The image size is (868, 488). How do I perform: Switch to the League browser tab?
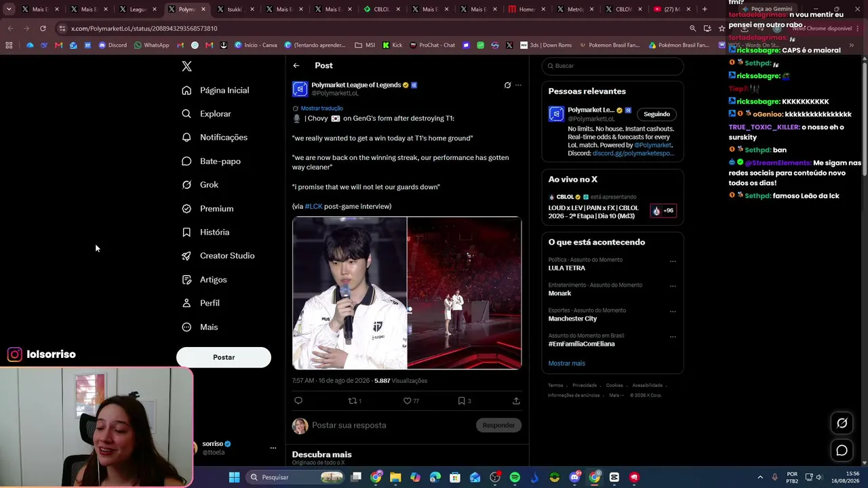point(138,9)
